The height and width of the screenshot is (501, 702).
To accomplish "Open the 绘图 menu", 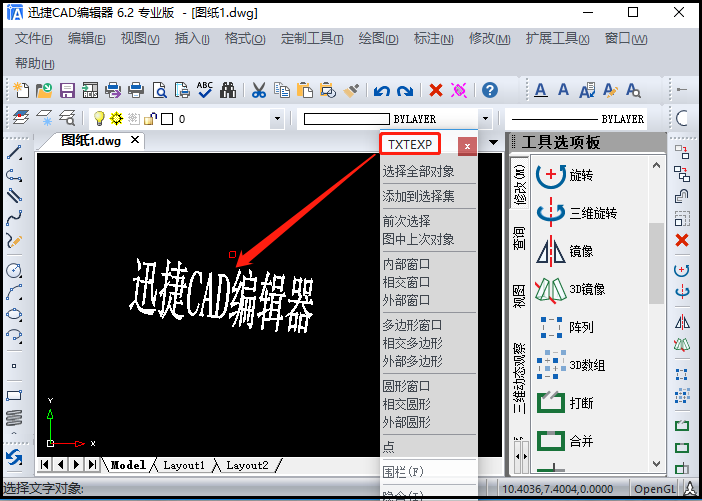I will (378, 39).
